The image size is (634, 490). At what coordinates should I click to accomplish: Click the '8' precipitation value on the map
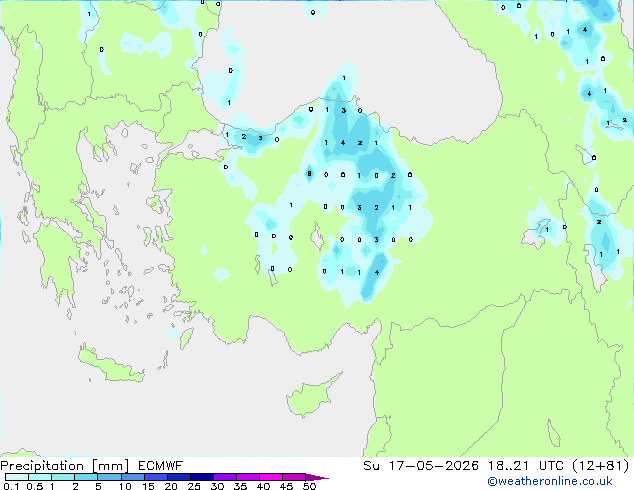tap(309, 174)
